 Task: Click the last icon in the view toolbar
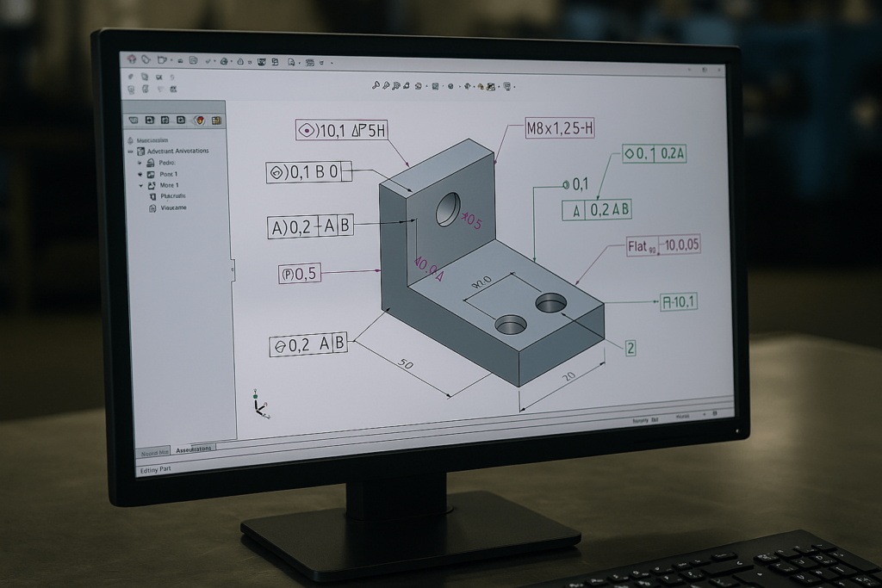[x=508, y=86]
